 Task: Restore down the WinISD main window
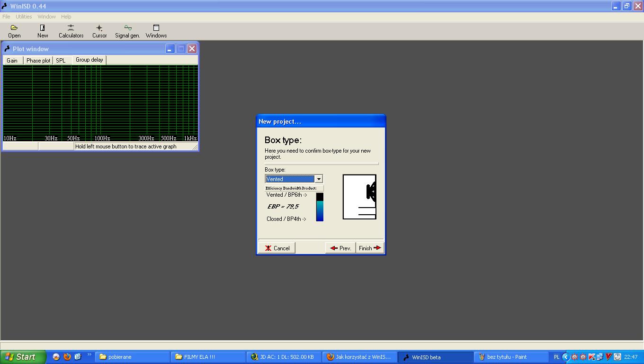click(626, 6)
